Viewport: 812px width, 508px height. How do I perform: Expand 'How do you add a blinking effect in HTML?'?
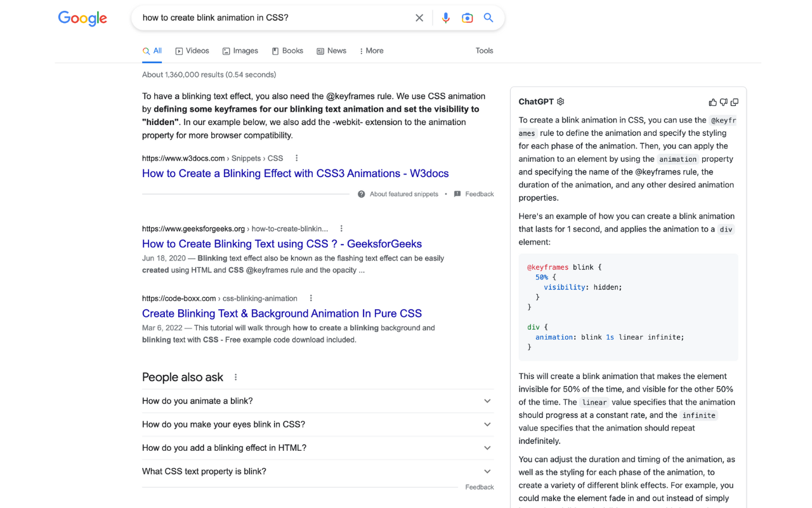317,448
